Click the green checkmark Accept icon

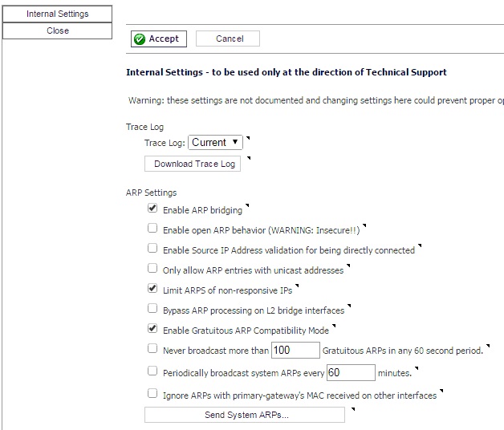(140, 39)
